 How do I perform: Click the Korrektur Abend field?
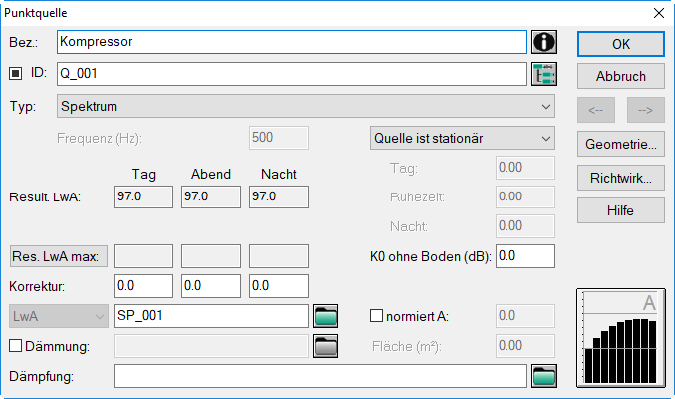[211, 286]
